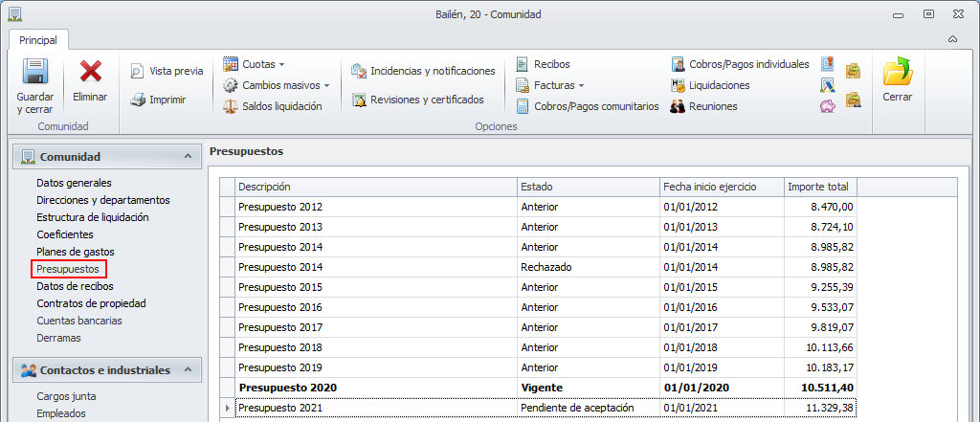Expand the Cuotas dropdown

click(x=255, y=64)
